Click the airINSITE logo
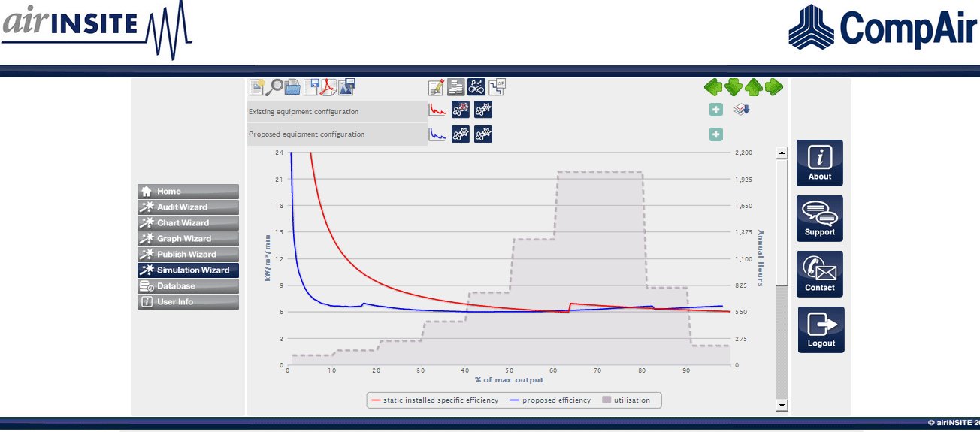Screen dimensions: 980x432 [x=96, y=29]
